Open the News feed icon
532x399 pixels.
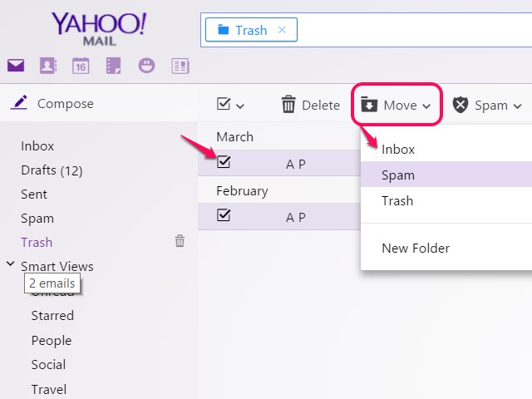point(180,66)
